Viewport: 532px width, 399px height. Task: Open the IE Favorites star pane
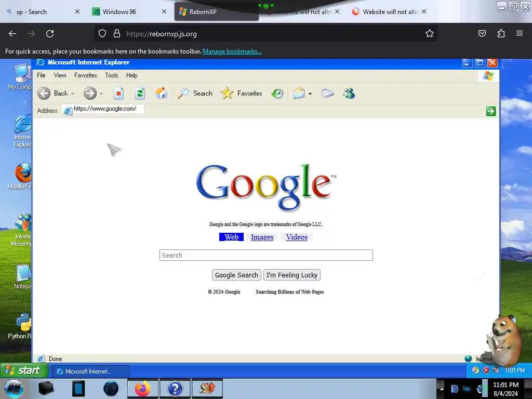(241, 94)
